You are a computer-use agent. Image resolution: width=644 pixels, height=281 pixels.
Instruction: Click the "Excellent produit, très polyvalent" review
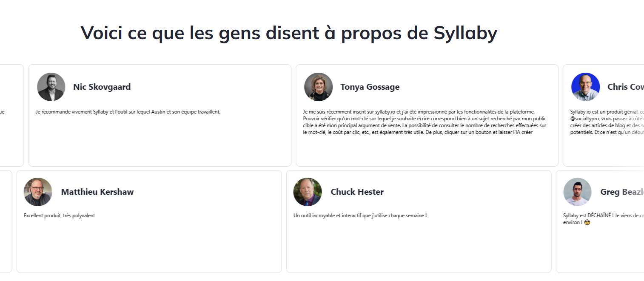pos(59,216)
